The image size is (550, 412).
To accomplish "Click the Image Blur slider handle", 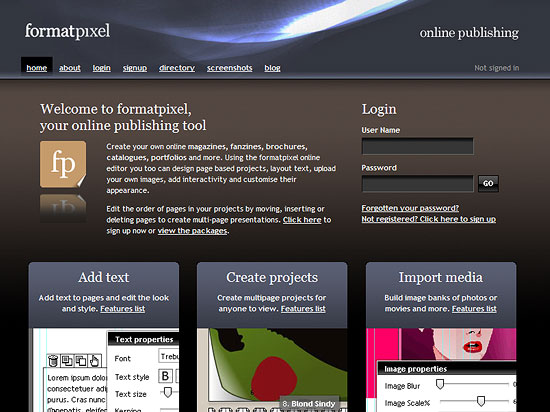I will [x=440, y=384].
